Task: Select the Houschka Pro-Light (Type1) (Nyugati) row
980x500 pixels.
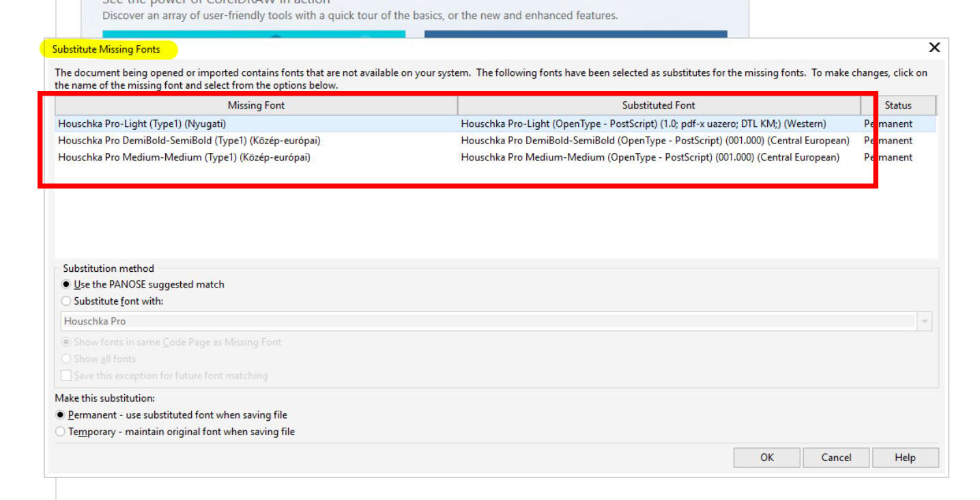Action: (x=495, y=124)
